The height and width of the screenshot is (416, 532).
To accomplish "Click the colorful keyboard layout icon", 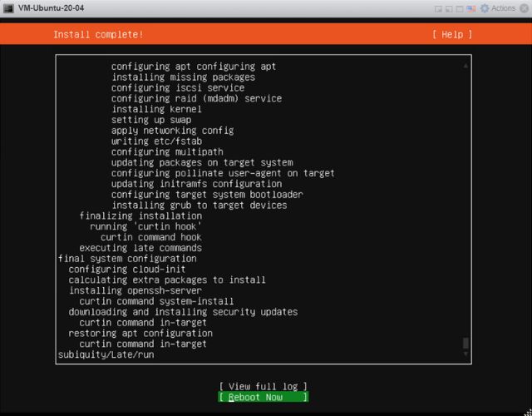I will 471,9.
